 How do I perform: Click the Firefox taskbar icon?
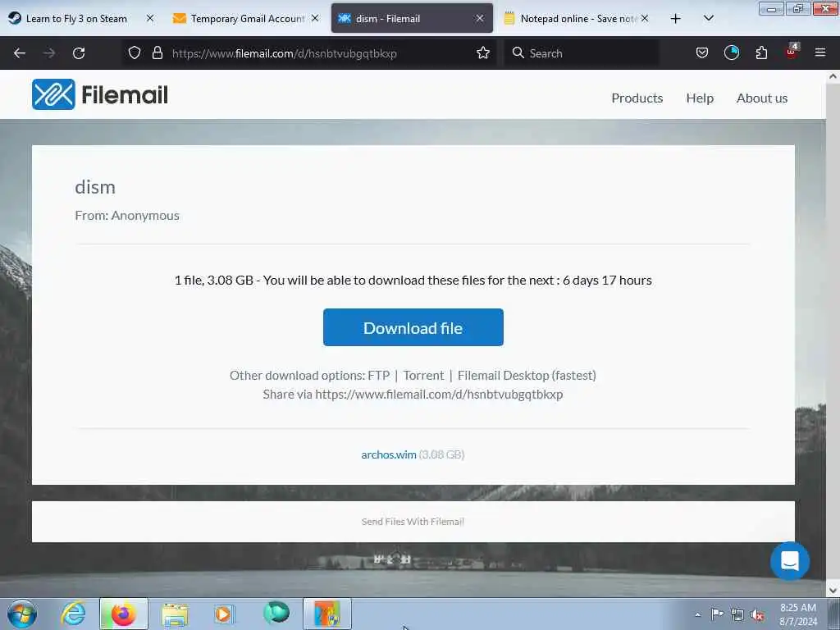(123, 614)
